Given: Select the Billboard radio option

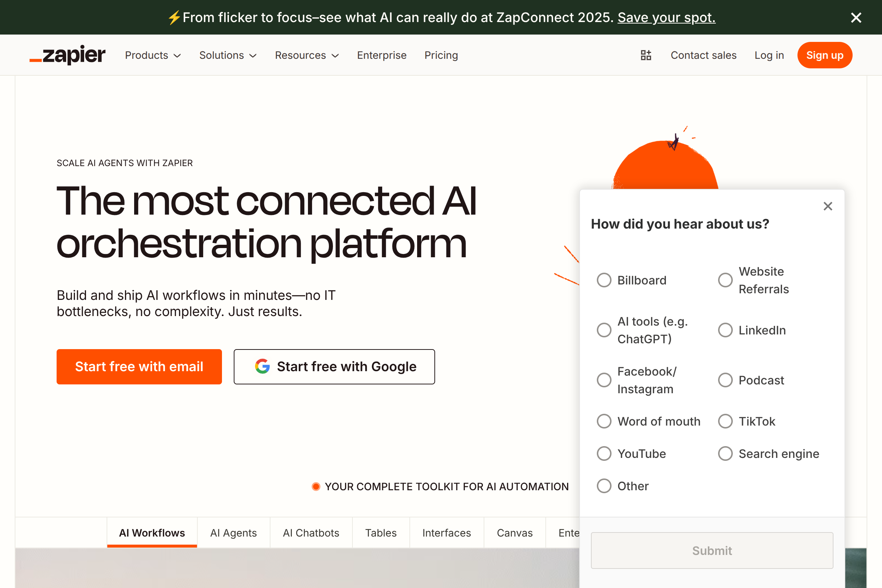Looking at the screenshot, I should click(604, 280).
